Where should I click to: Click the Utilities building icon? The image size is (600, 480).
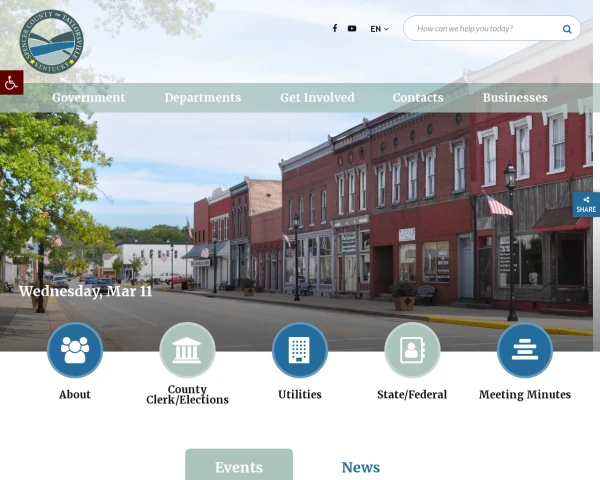pos(300,350)
